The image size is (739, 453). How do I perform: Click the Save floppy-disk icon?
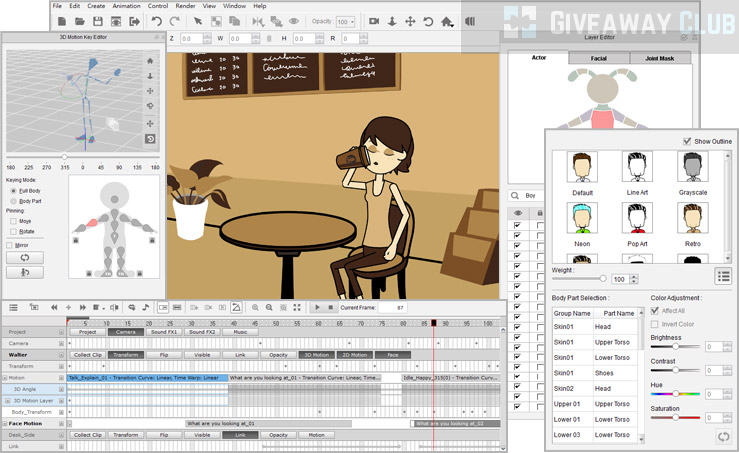pos(98,22)
